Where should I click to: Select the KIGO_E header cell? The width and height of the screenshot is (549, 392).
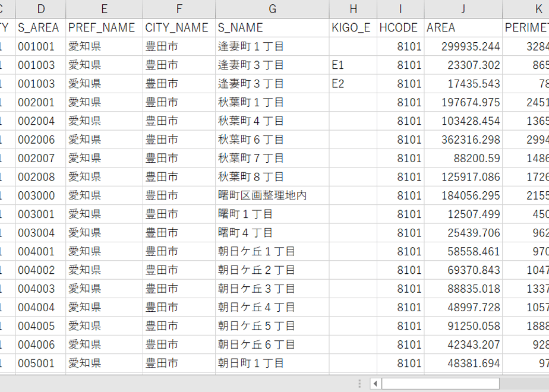point(354,28)
